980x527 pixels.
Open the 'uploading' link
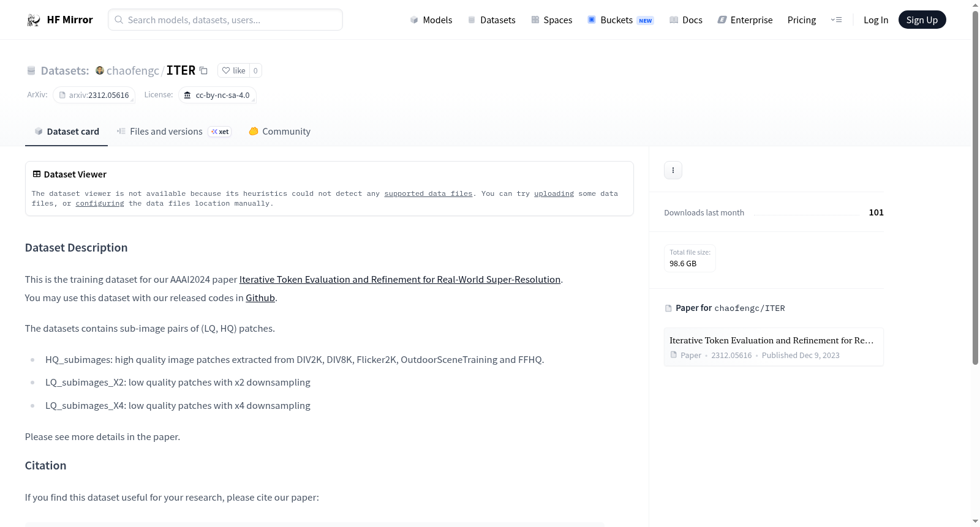(x=554, y=193)
